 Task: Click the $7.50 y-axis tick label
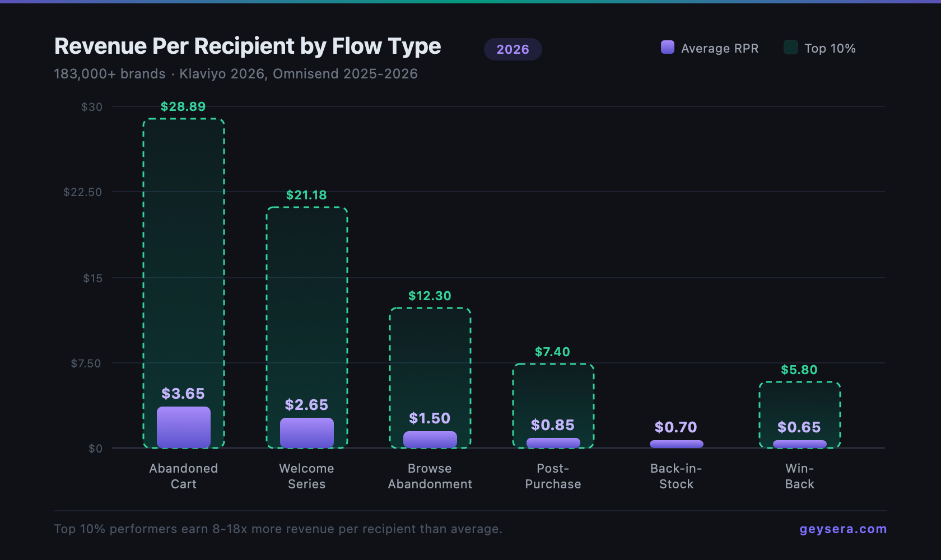(86, 363)
